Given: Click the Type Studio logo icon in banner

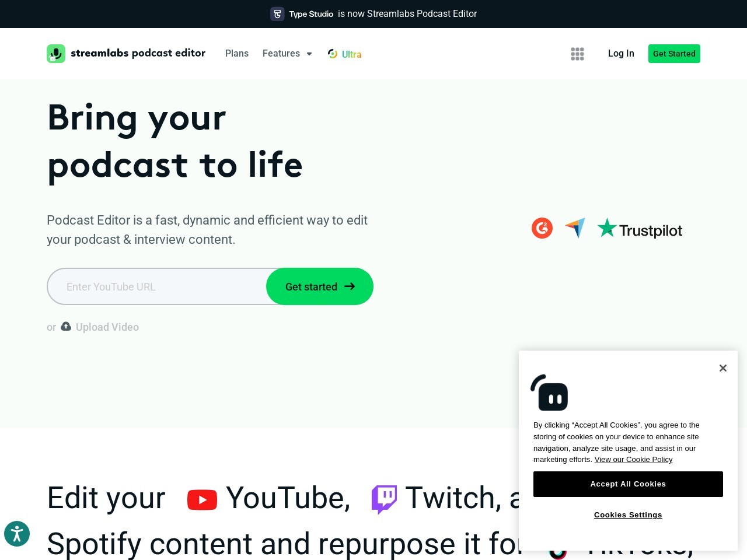Looking at the screenshot, I should (x=277, y=14).
